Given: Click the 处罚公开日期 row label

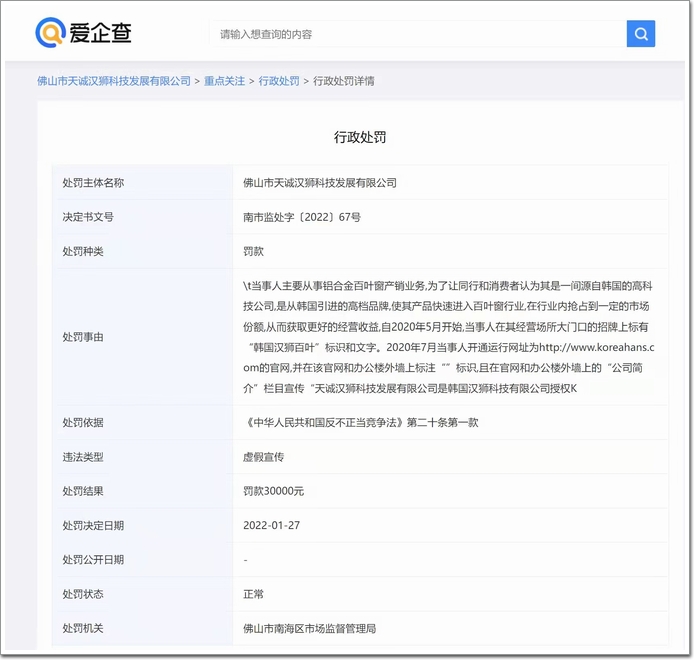Looking at the screenshot, I should (x=93, y=560).
